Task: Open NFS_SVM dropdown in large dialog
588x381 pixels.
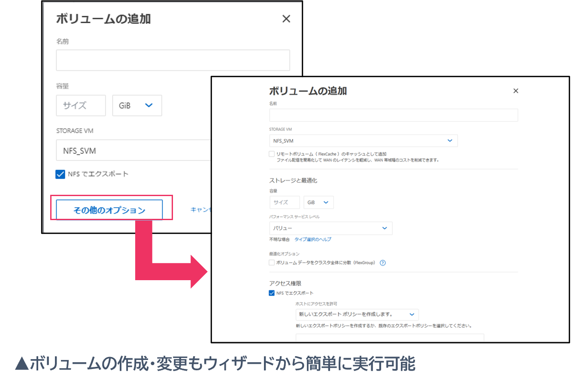Action: pos(364,141)
